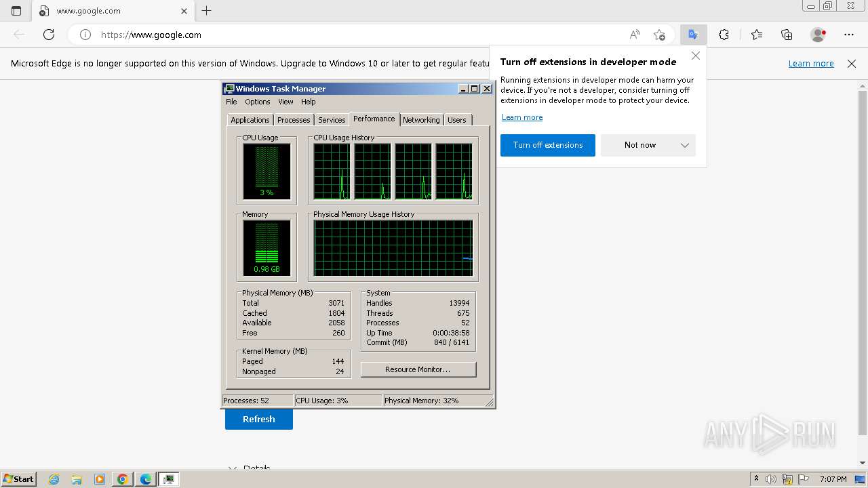The width and height of the screenshot is (868, 488).
Task: Open the Edge profile avatar
Action: coord(818,35)
